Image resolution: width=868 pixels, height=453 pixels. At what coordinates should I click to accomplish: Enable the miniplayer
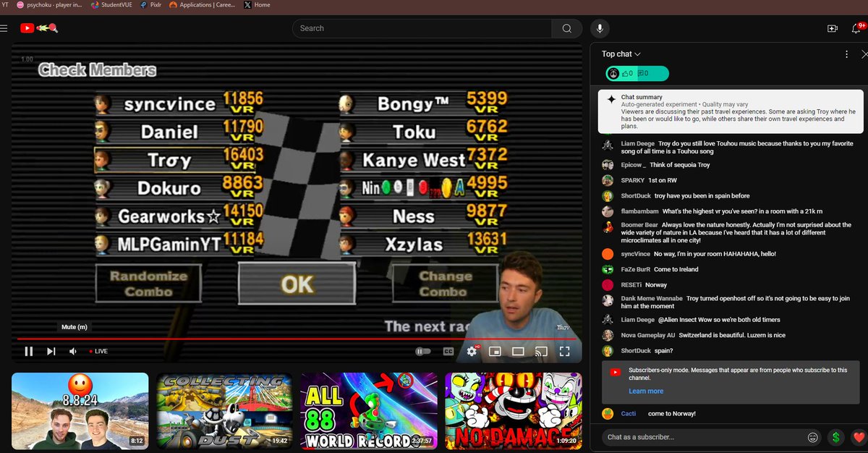495,351
